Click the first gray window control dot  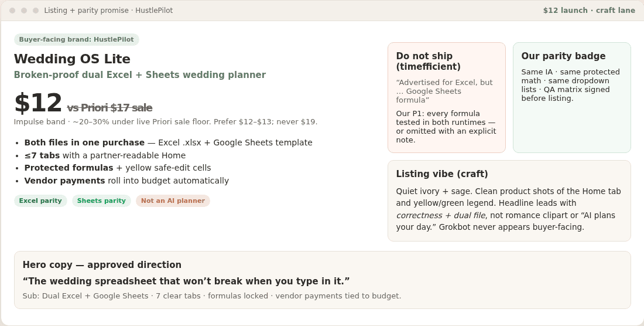point(12,11)
